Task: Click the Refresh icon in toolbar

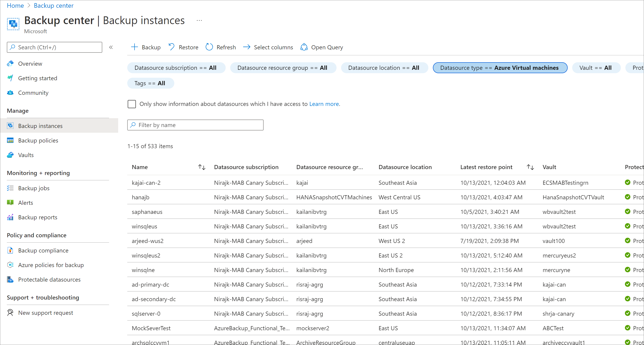Action: (210, 47)
